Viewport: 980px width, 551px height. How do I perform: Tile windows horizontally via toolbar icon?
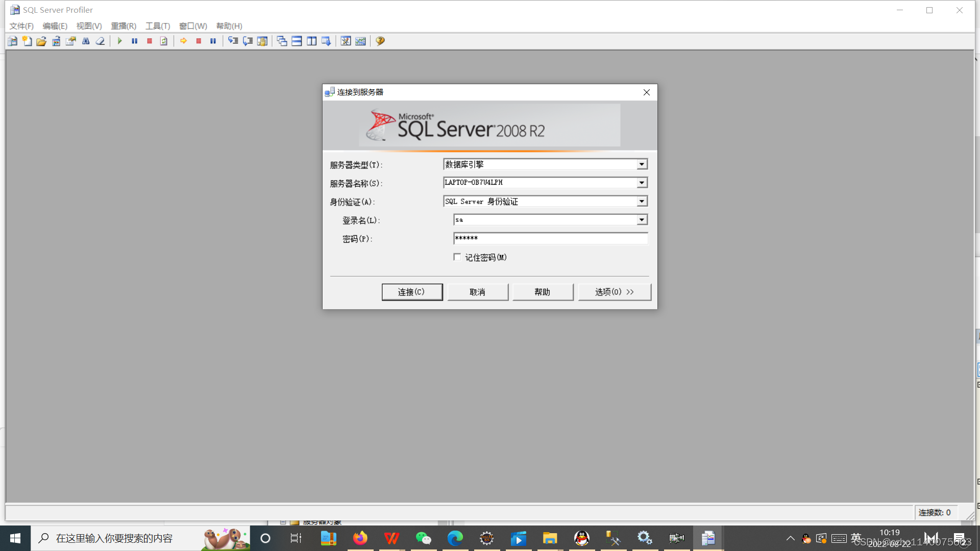[x=297, y=41]
